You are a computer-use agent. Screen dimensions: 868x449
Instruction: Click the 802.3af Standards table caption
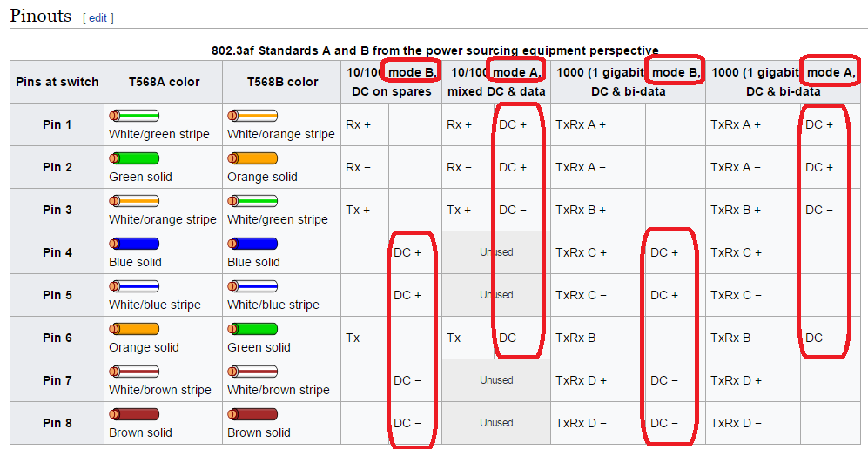(x=434, y=50)
